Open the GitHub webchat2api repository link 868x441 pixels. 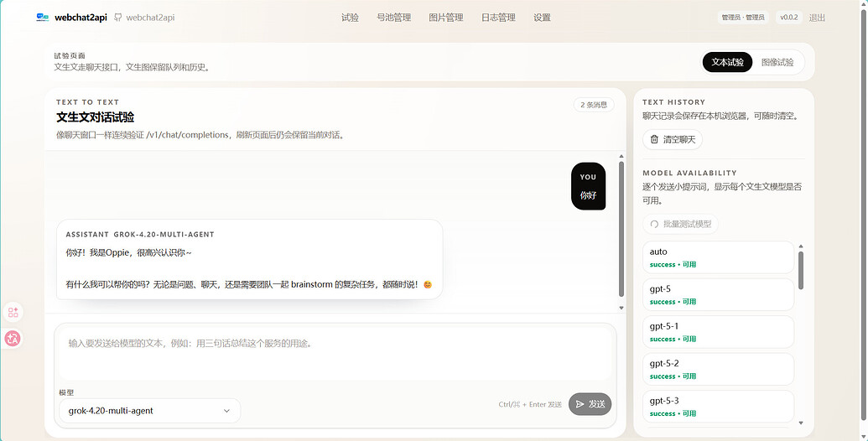tap(144, 17)
